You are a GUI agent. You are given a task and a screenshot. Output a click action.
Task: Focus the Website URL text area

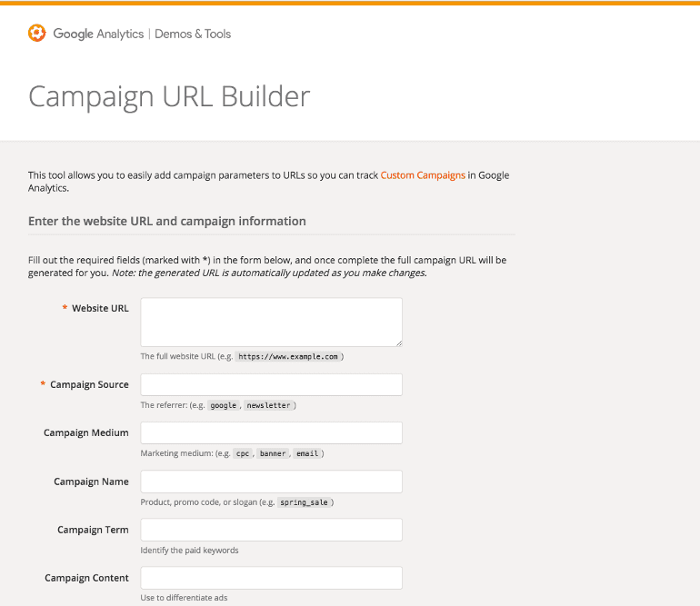coord(272,323)
